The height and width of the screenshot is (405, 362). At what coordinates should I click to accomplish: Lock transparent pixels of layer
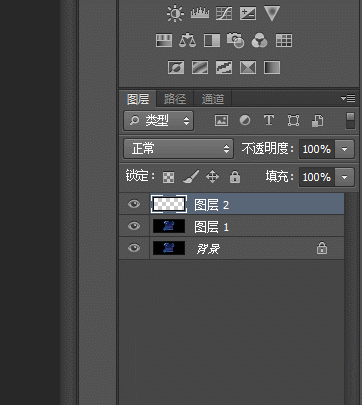point(168,177)
